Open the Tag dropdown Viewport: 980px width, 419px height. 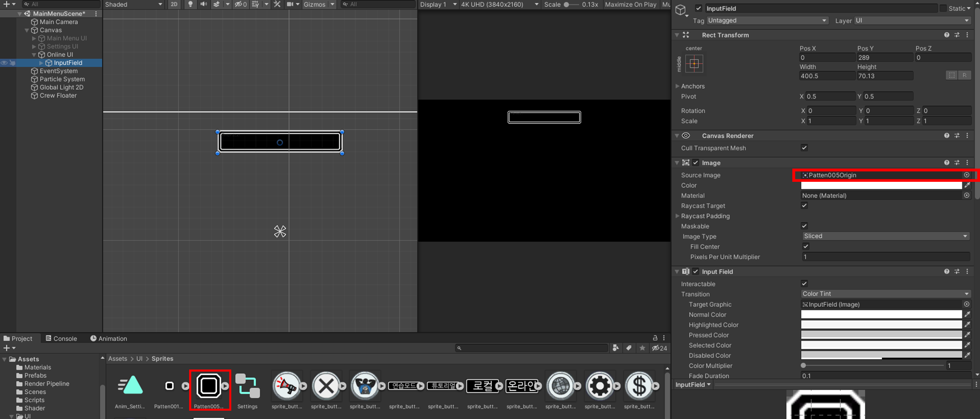tap(767, 21)
